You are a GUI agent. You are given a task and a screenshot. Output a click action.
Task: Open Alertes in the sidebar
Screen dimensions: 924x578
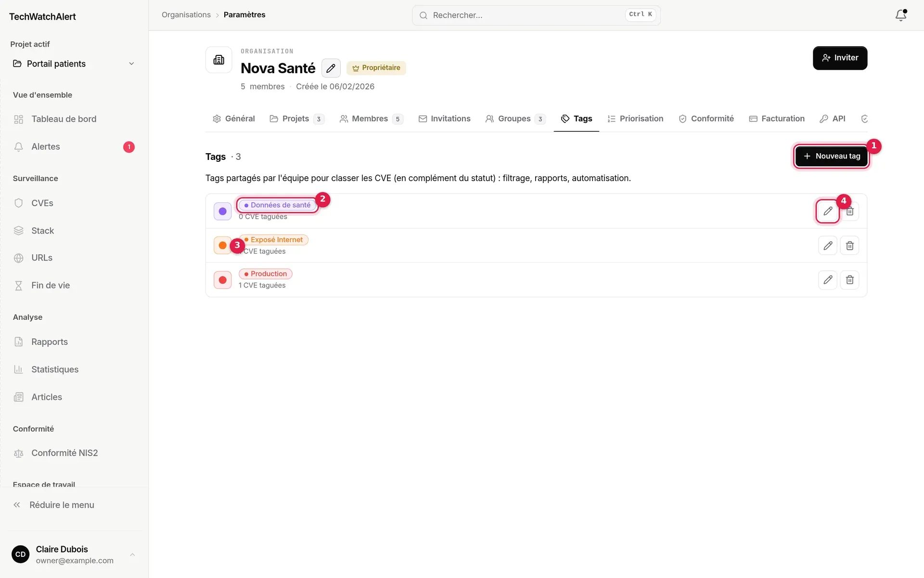coord(74,147)
